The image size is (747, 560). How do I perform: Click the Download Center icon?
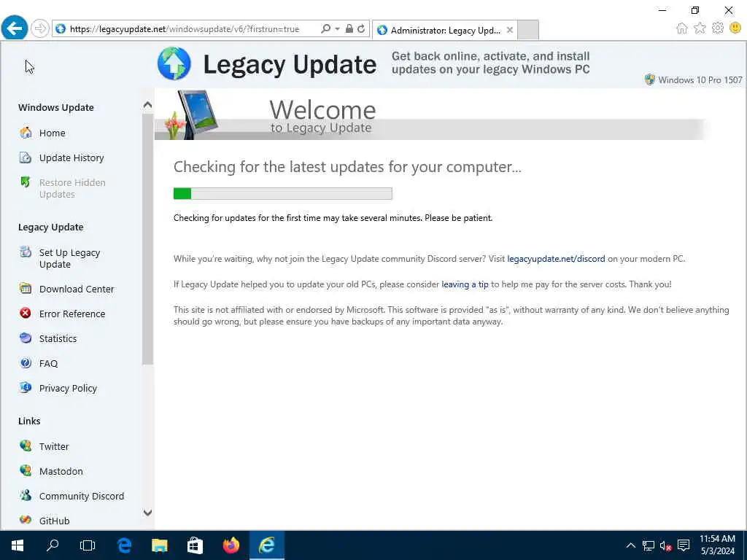pos(26,289)
